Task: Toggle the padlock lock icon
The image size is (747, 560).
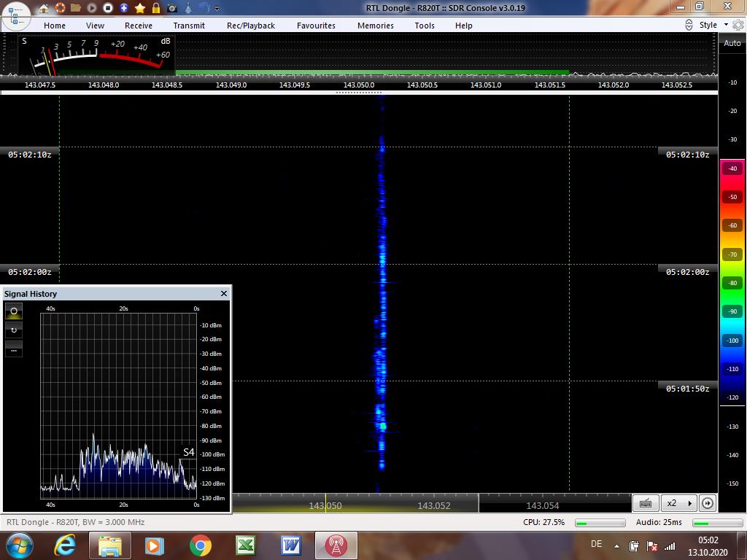Action: click(156, 7)
